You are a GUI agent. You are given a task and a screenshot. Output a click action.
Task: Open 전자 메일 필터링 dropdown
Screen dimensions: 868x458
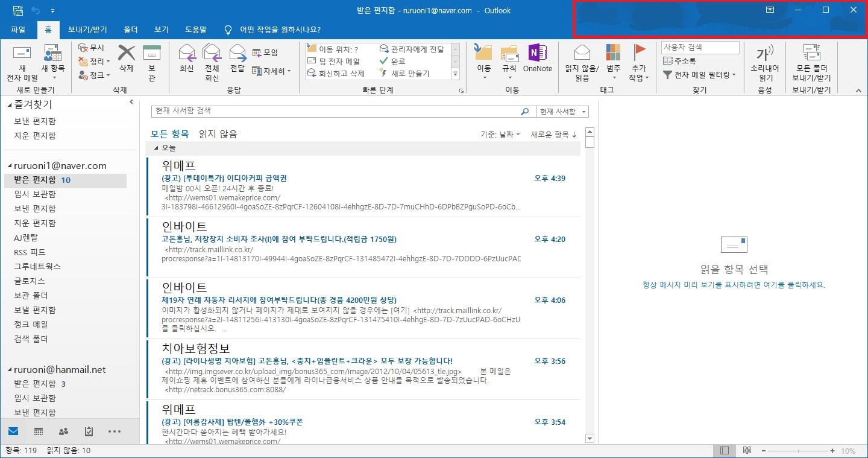(700, 75)
